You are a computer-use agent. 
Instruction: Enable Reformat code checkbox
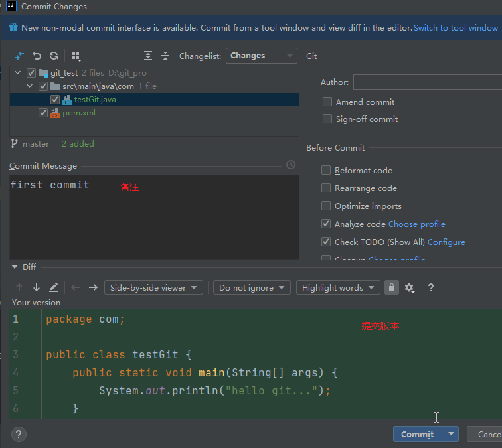326,170
